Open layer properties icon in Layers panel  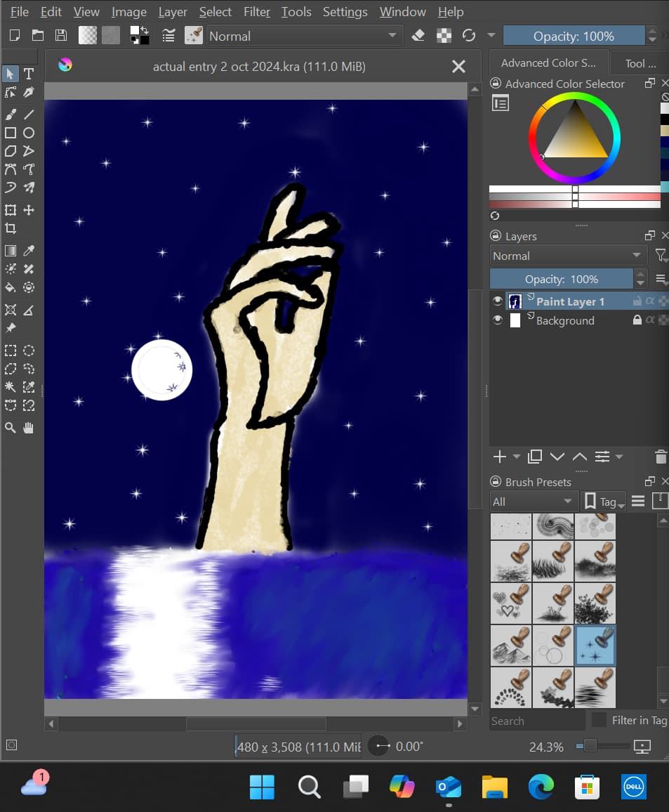tap(602, 457)
